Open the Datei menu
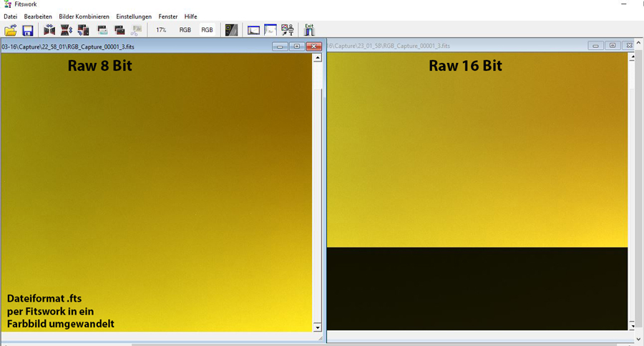Screen dimensions: 644x346 [x=10, y=16]
